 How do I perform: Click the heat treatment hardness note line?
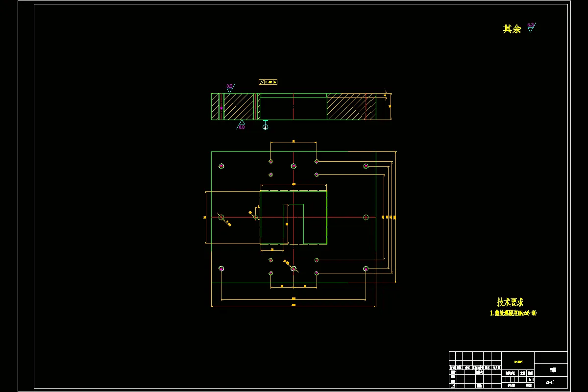(x=513, y=313)
